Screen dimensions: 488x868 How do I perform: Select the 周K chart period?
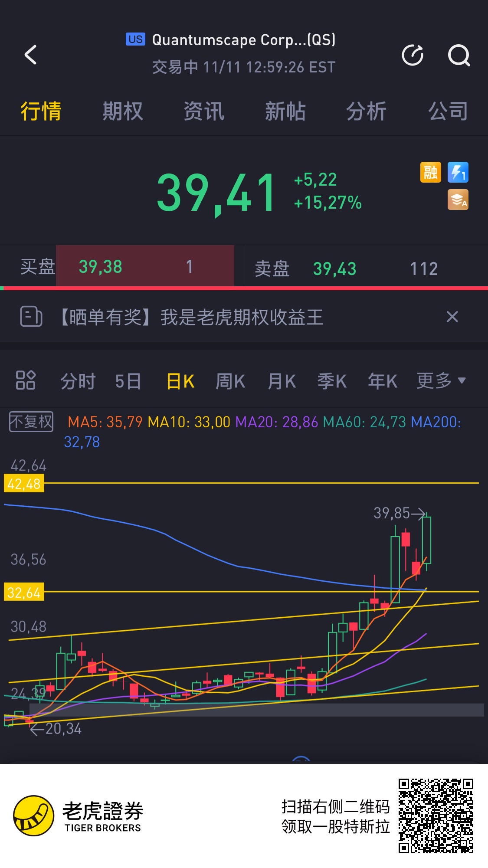click(231, 381)
